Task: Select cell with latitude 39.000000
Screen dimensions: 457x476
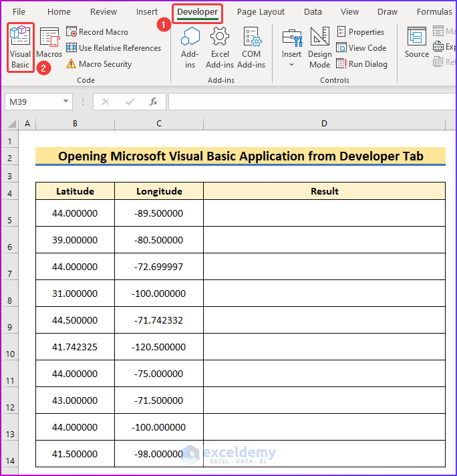Action: [x=75, y=240]
